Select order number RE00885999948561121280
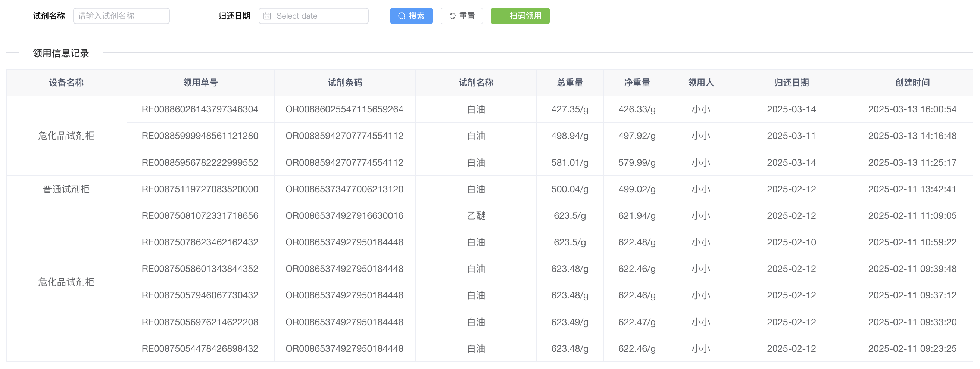This screenshot has height=369, width=980. (200, 136)
